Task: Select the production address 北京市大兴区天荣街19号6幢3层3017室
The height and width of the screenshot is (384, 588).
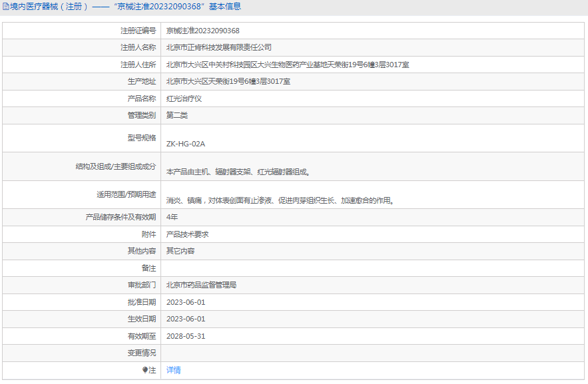Action: pos(228,81)
